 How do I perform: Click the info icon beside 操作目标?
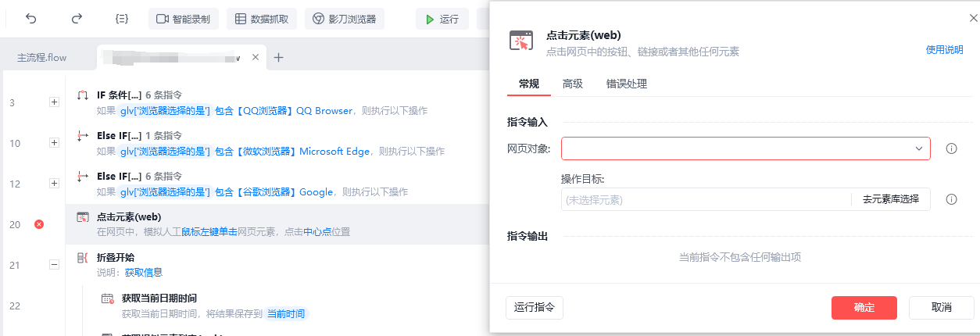click(x=951, y=199)
